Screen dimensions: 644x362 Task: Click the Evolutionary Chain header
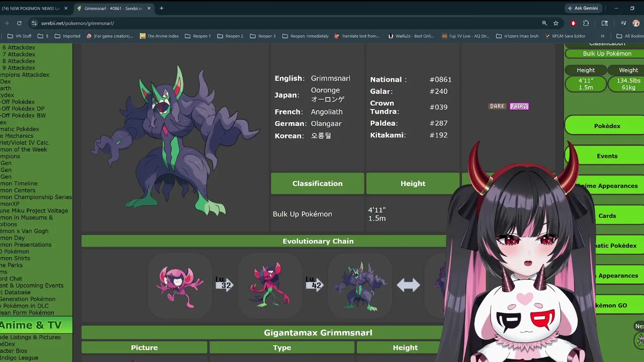318,241
